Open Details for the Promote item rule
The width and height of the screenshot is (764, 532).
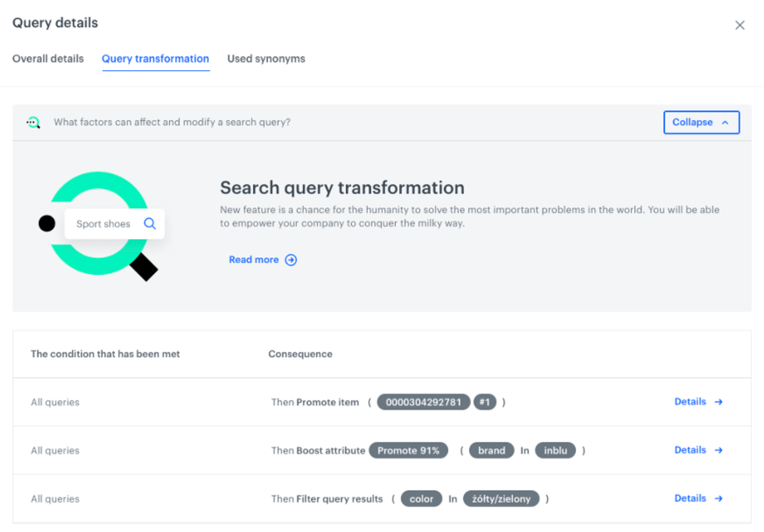[x=690, y=401]
